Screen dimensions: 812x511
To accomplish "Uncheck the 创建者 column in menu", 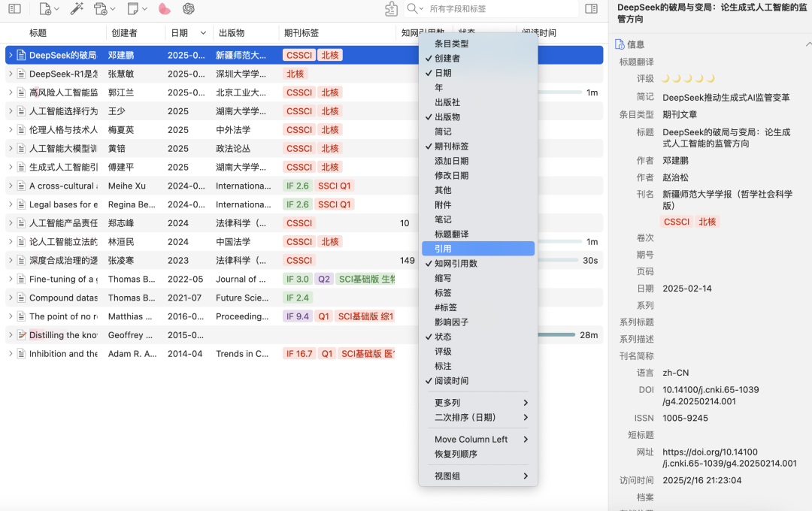I will [x=478, y=59].
